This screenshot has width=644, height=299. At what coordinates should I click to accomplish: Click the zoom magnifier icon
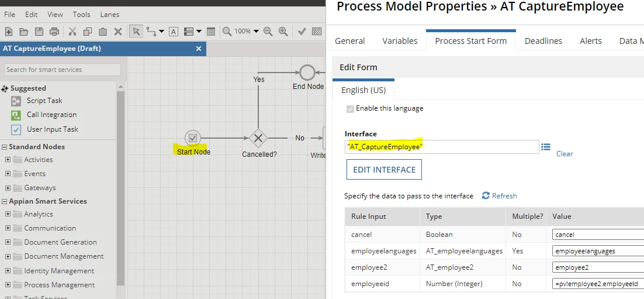[x=227, y=32]
